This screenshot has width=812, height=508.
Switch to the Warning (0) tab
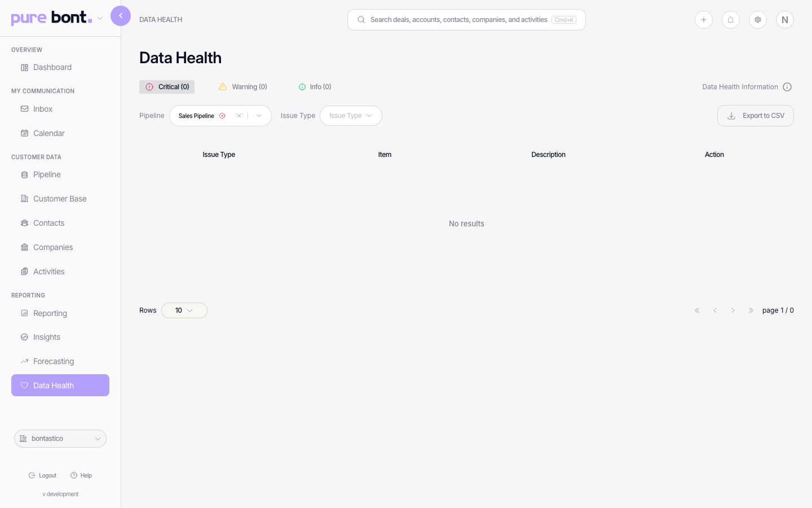[243, 87]
